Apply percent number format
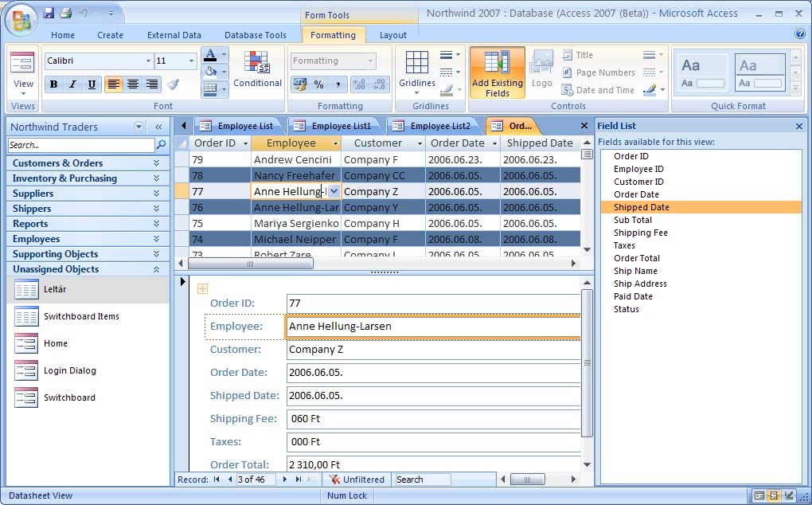This screenshot has width=812, height=505. (319, 84)
